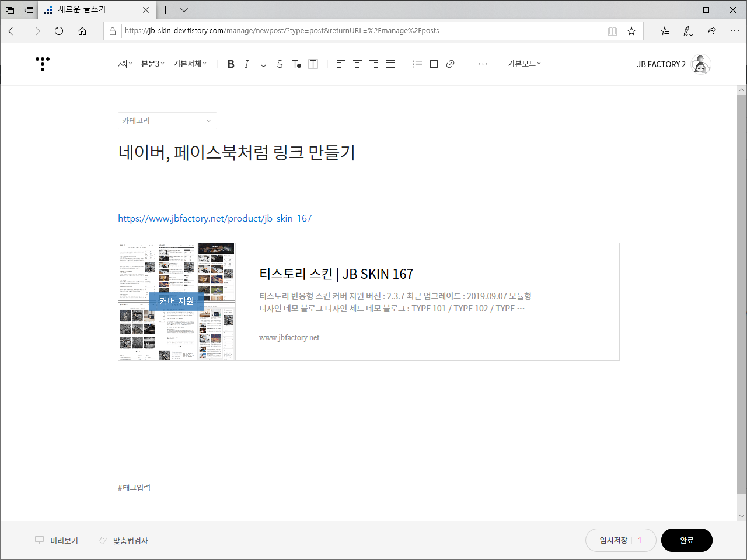The height and width of the screenshot is (560, 747).
Task: Insert a hyperlink
Action: pos(450,64)
